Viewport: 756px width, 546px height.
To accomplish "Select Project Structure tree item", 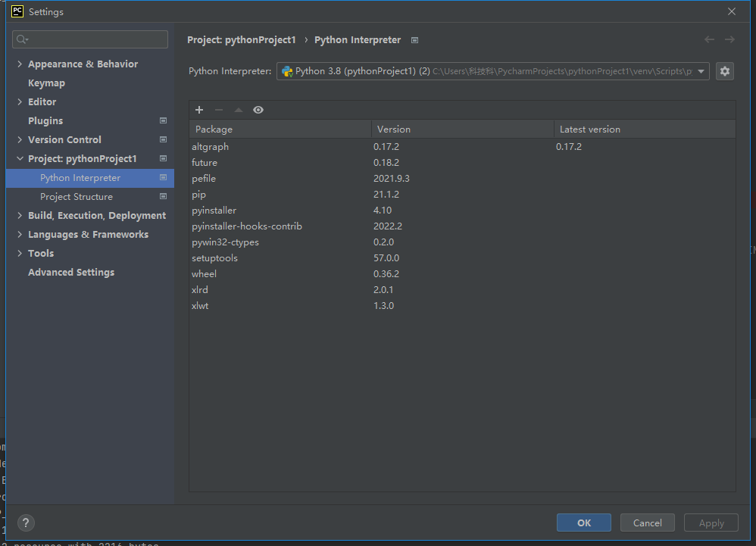I will 89,197.
